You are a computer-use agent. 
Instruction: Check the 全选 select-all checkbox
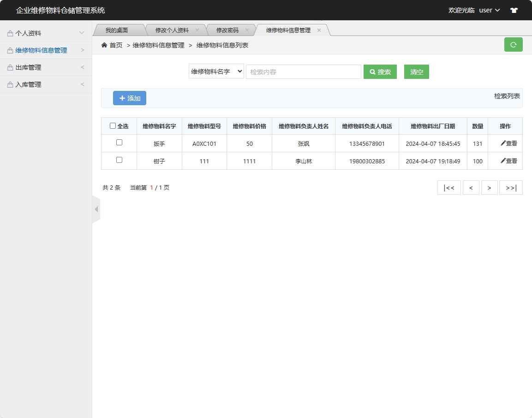(113, 125)
